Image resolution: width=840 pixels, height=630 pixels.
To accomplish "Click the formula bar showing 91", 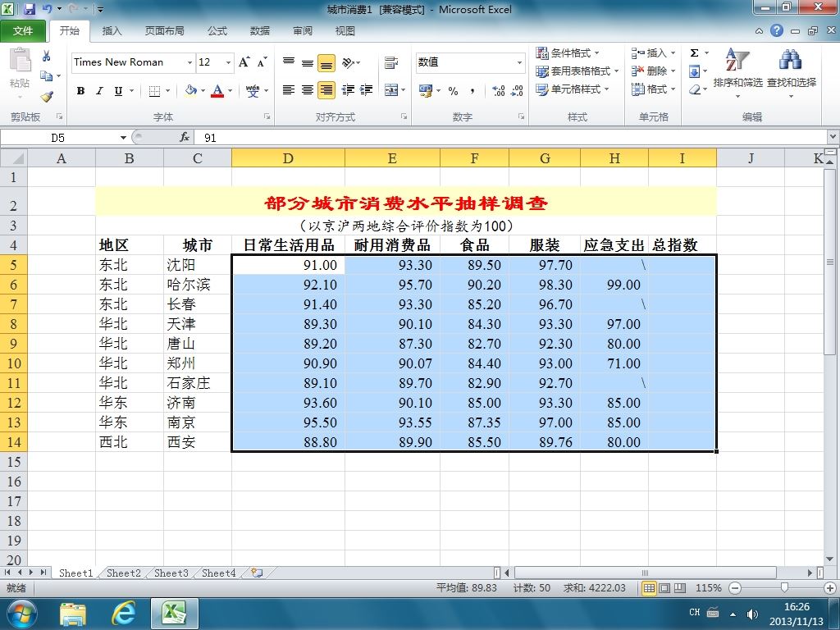I will pyautogui.click(x=511, y=138).
